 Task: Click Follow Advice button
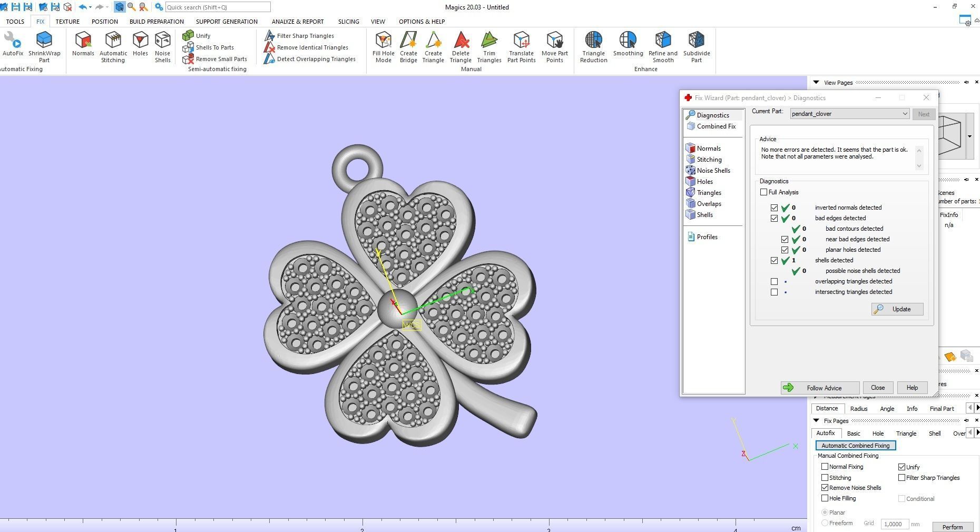click(x=820, y=388)
